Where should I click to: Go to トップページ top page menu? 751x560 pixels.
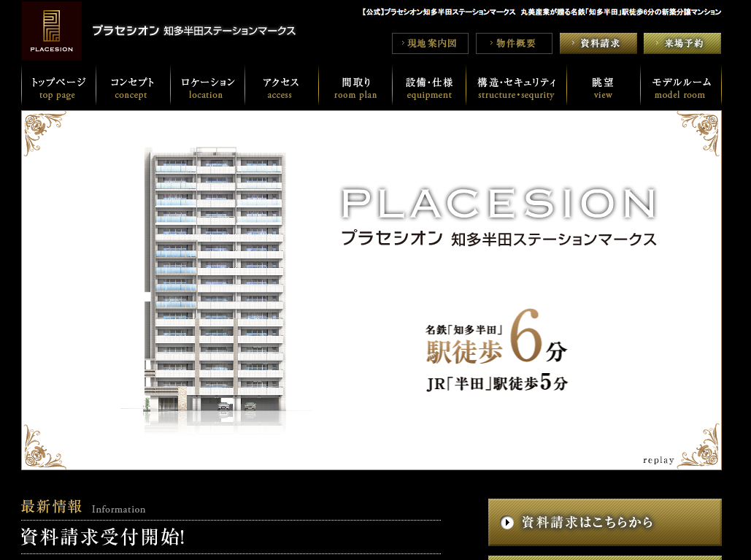coord(58,88)
